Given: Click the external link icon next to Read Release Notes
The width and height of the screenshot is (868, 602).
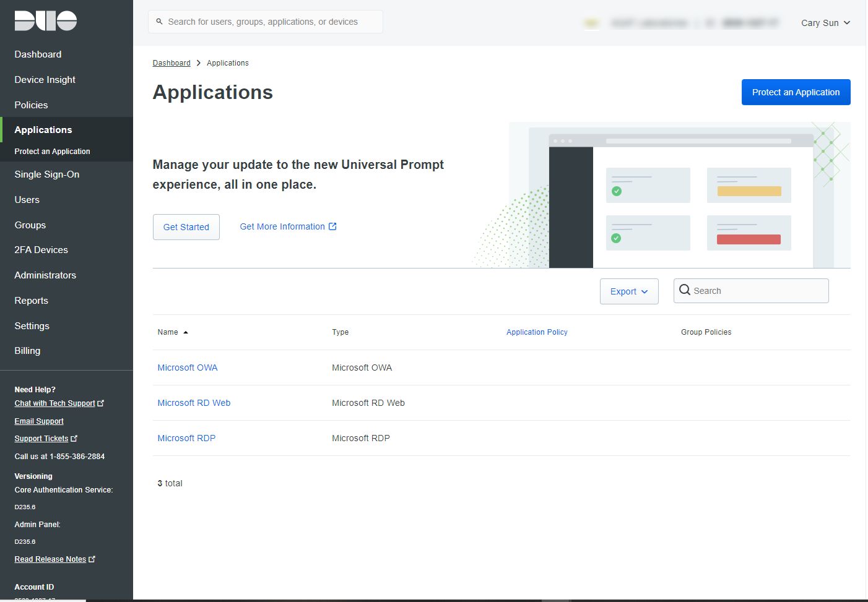Looking at the screenshot, I should tap(92, 559).
